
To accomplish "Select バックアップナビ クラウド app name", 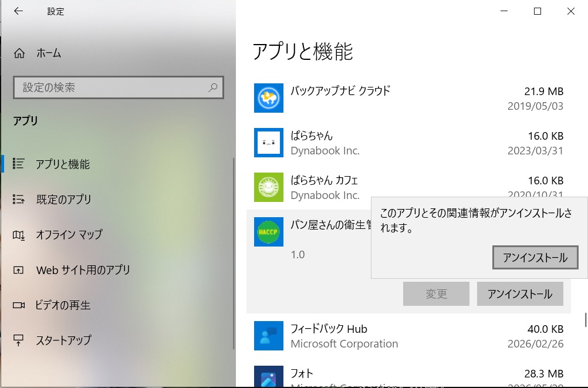I will 340,91.
